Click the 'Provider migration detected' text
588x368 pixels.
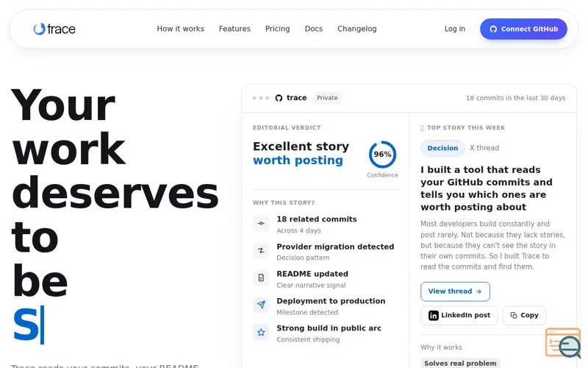(x=335, y=247)
